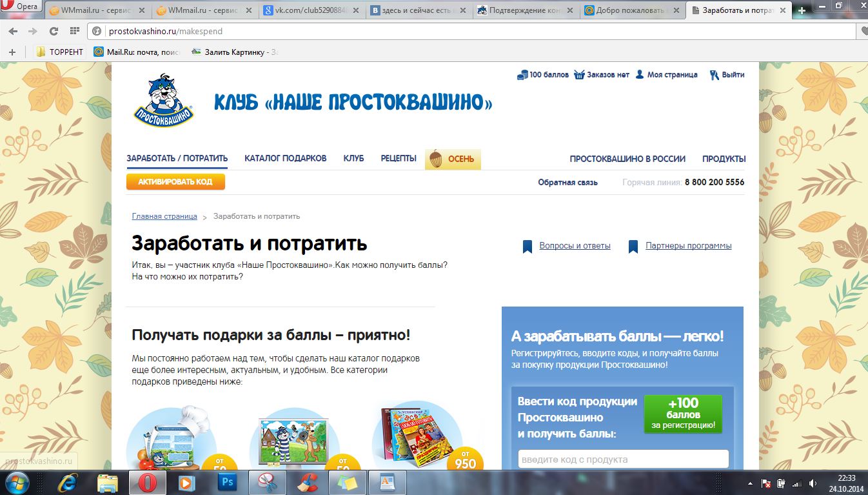
Task: Click the product code input field
Action: tap(624, 459)
